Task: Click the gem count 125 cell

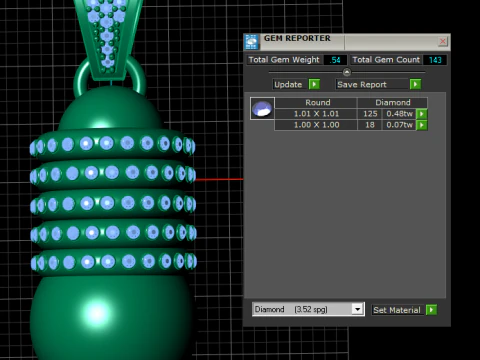Action: pos(370,114)
